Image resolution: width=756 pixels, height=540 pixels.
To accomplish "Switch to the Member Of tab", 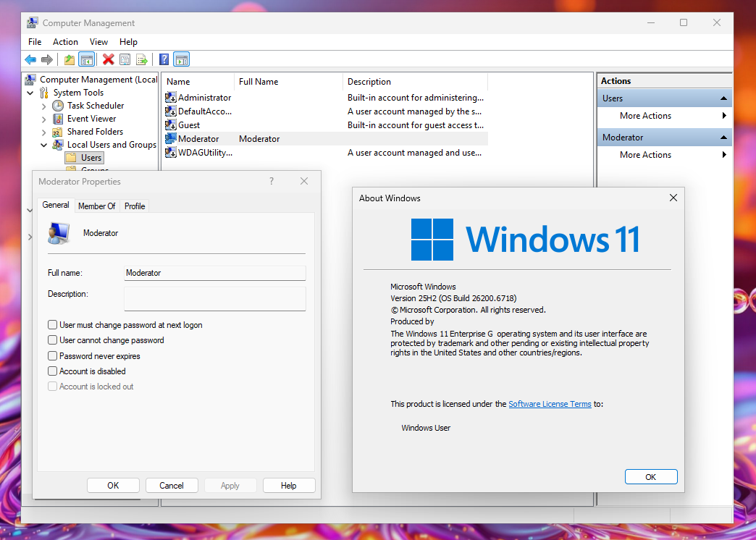I will (97, 206).
